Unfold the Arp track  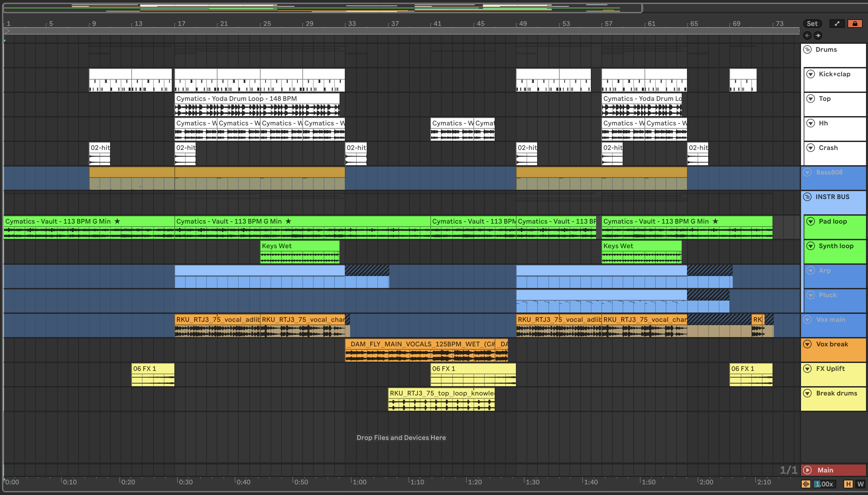(811, 271)
